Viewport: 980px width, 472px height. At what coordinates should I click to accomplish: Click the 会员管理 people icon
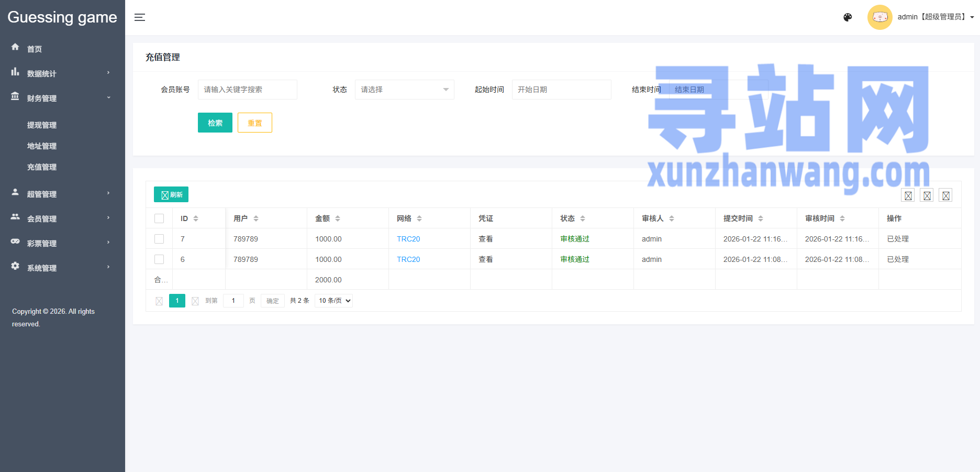[15, 217]
